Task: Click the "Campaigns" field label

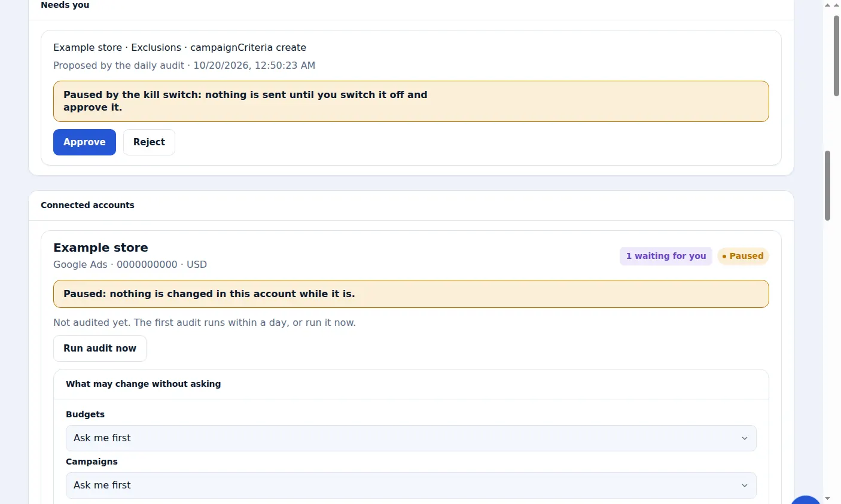Action: [x=92, y=462]
